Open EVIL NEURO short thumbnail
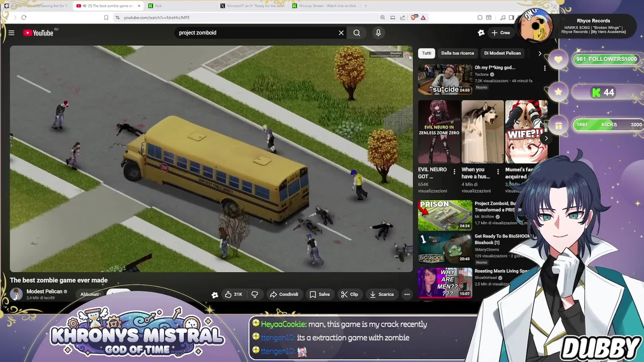Image resolution: width=644 pixels, height=362 pixels. pyautogui.click(x=439, y=132)
